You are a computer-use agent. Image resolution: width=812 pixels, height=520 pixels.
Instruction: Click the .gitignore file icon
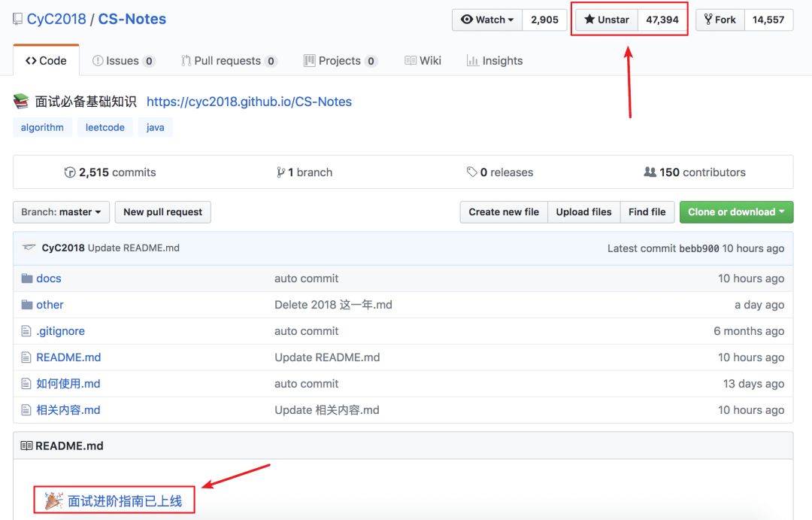click(x=26, y=331)
